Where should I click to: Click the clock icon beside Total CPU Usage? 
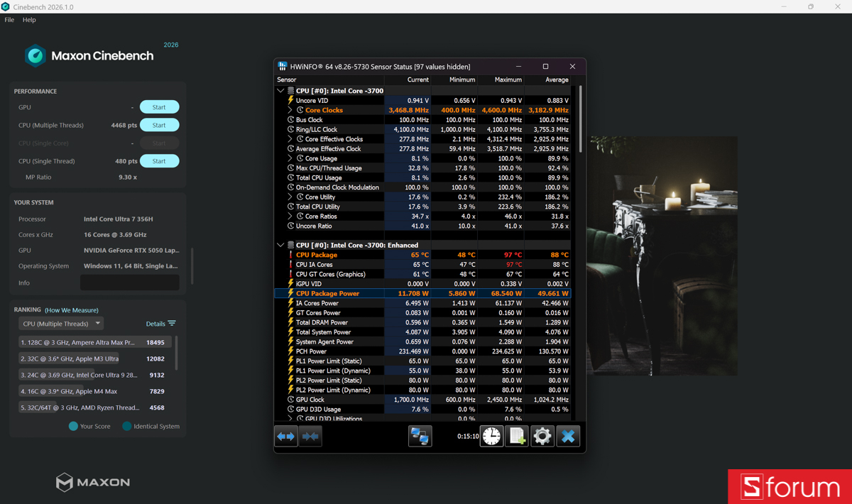click(x=290, y=177)
